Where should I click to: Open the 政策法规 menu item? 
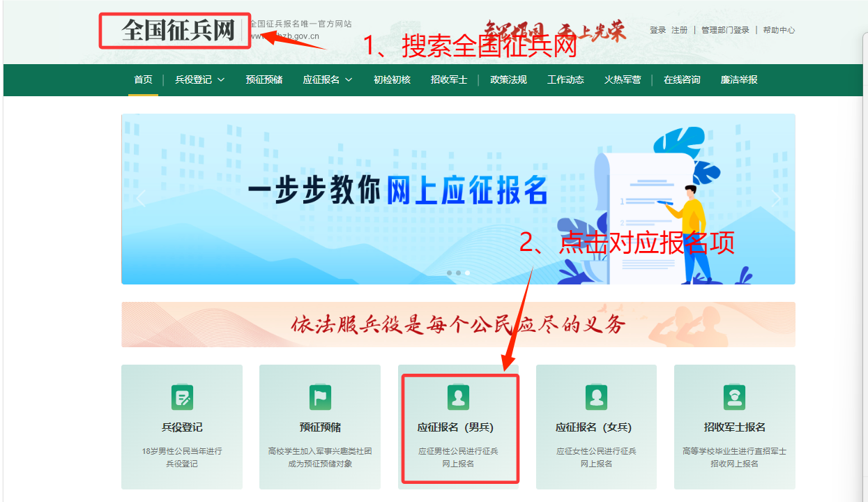coord(508,80)
